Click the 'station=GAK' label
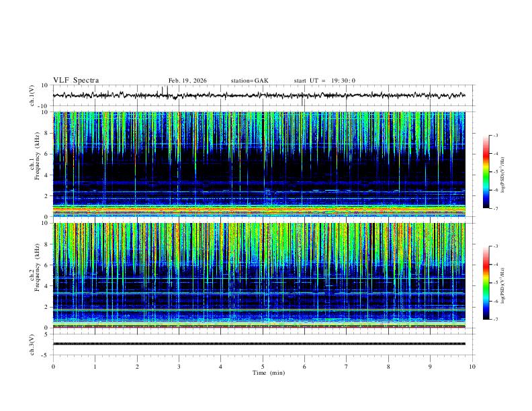Viewport: 532px width, 411px height. [x=249, y=81]
